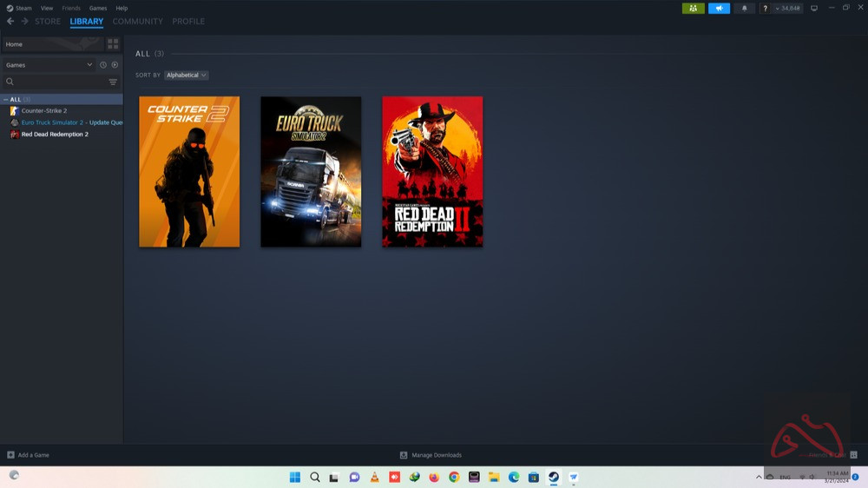
Task: Open the notifications bell
Action: pos(744,9)
